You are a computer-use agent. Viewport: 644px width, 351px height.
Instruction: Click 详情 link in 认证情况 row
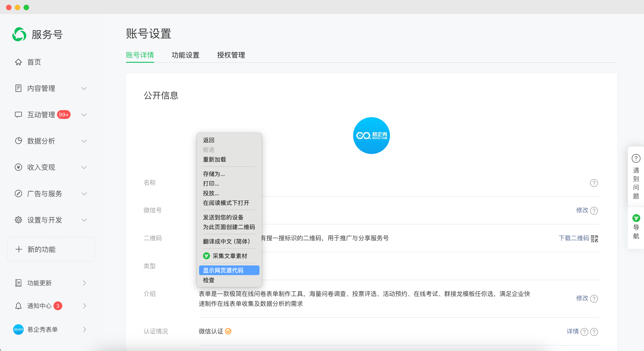tap(573, 331)
